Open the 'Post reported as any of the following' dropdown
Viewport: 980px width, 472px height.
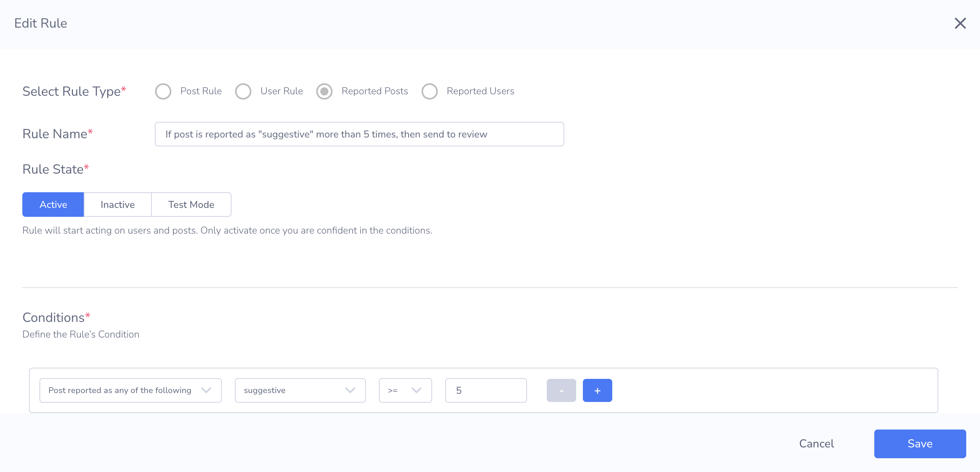130,390
